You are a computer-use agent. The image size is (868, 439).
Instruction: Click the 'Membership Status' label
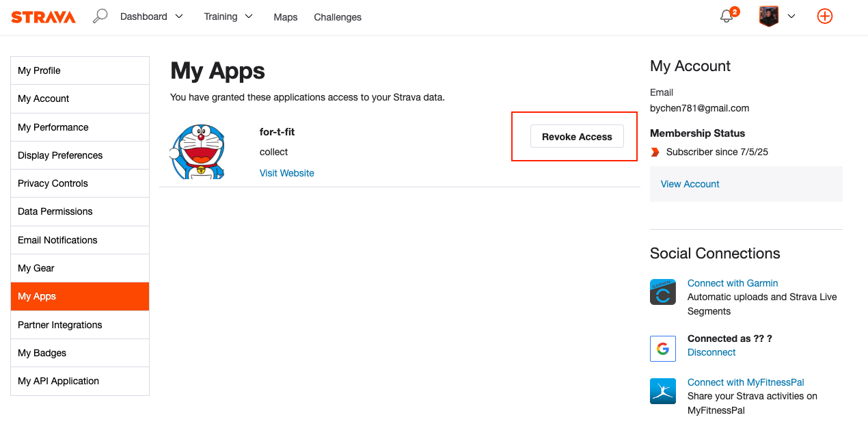[x=698, y=133]
